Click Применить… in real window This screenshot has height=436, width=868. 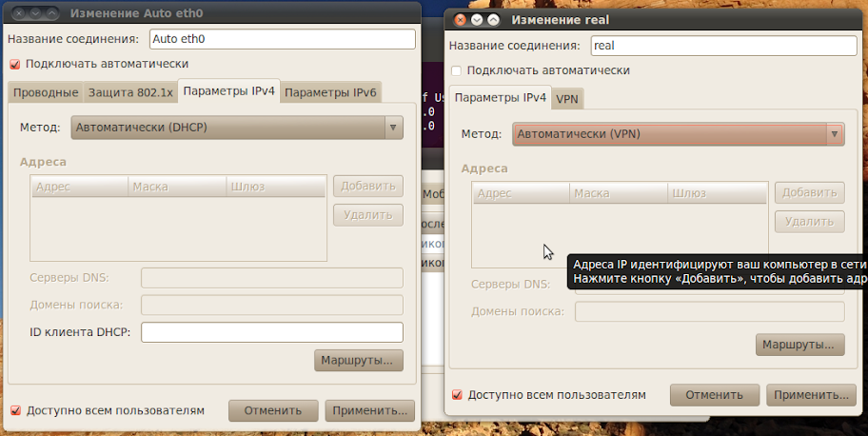(x=811, y=395)
